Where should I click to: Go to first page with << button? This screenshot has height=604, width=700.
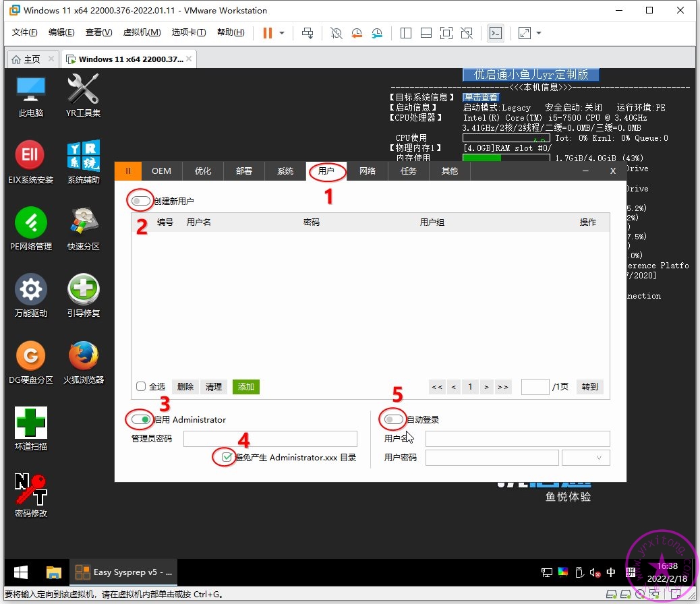pos(437,386)
